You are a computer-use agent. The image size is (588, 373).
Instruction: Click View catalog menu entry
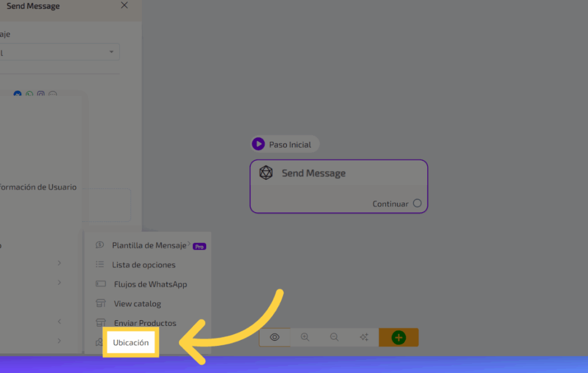pyautogui.click(x=137, y=303)
